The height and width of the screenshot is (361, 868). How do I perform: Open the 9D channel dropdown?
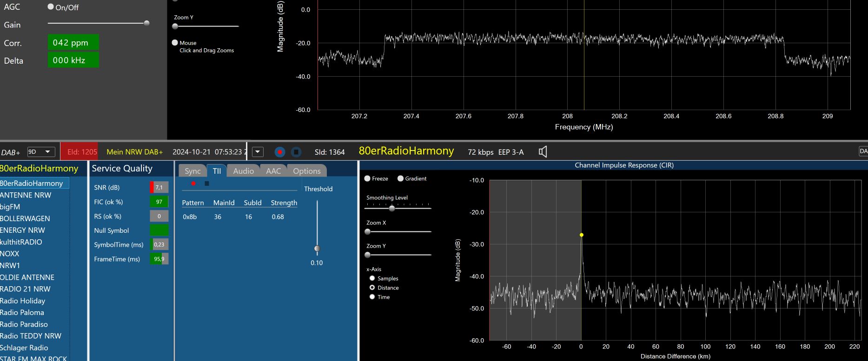click(41, 152)
